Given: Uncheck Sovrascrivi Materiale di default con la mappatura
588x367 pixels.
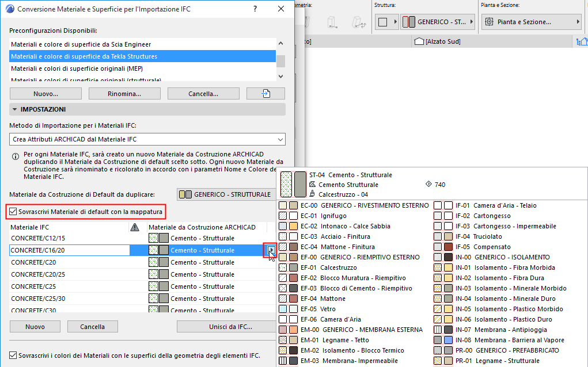Looking at the screenshot, I should pos(13,212).
